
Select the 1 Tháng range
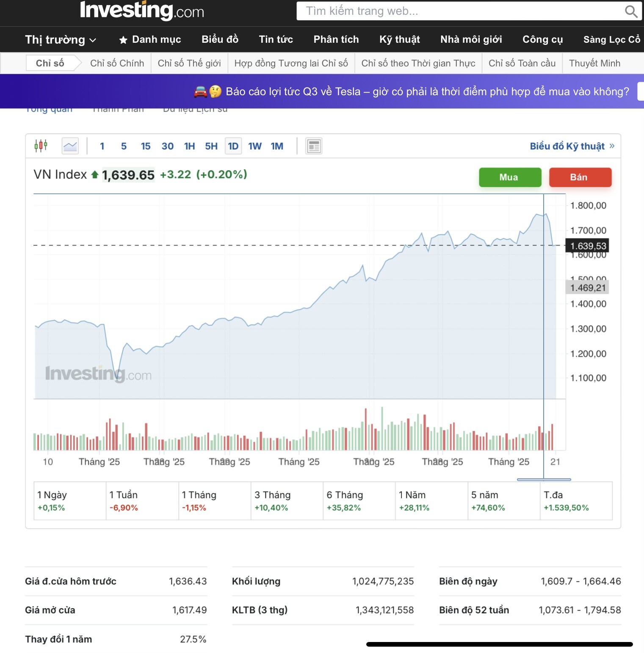click(x=215, y=501)
